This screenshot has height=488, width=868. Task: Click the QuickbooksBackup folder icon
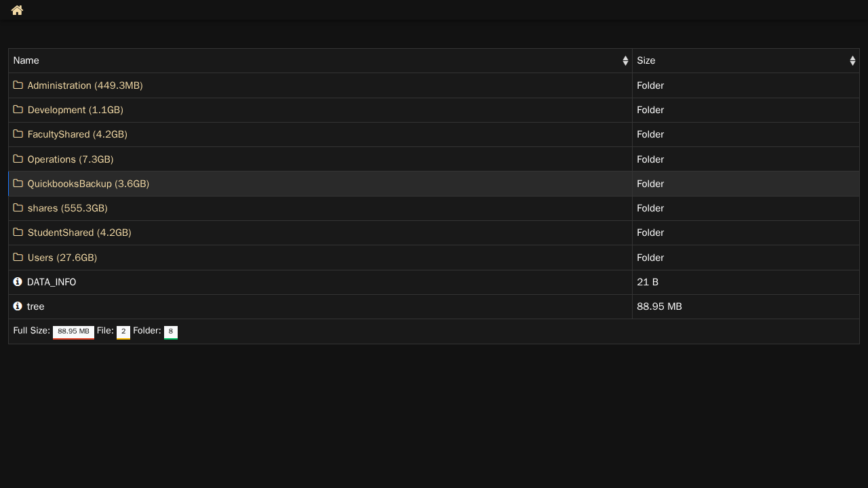coord(18,184)
